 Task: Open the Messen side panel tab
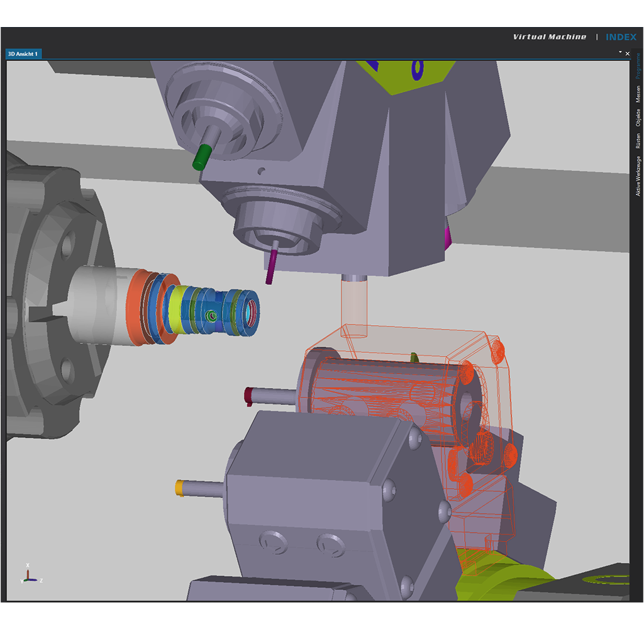click(x=638, y=94)
